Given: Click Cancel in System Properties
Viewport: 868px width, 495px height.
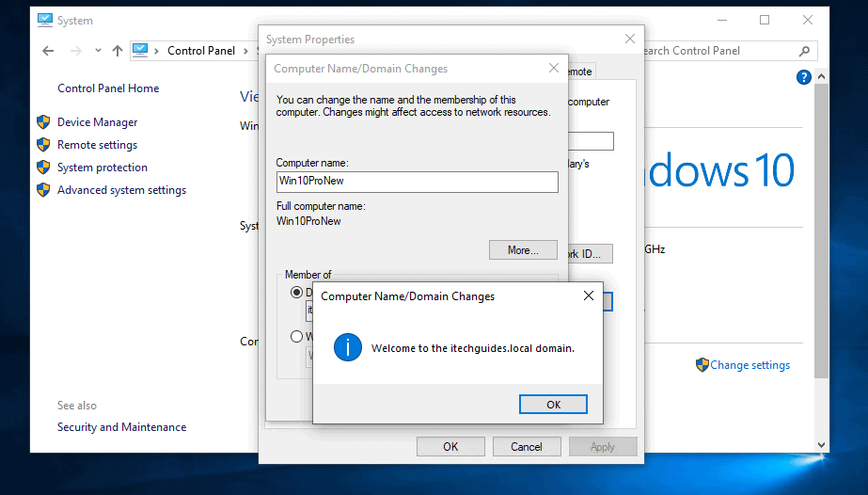Looking at the screenshot, I should (x=527, y=446).
